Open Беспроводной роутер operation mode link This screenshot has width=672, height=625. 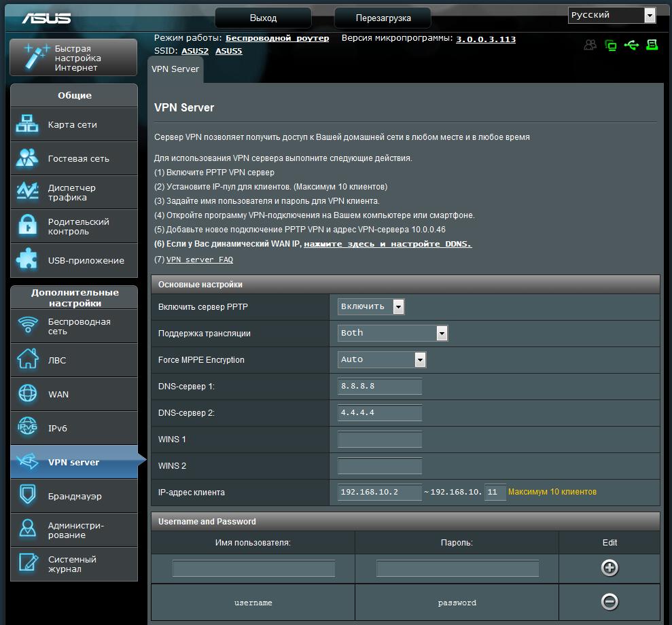[277, 38]
